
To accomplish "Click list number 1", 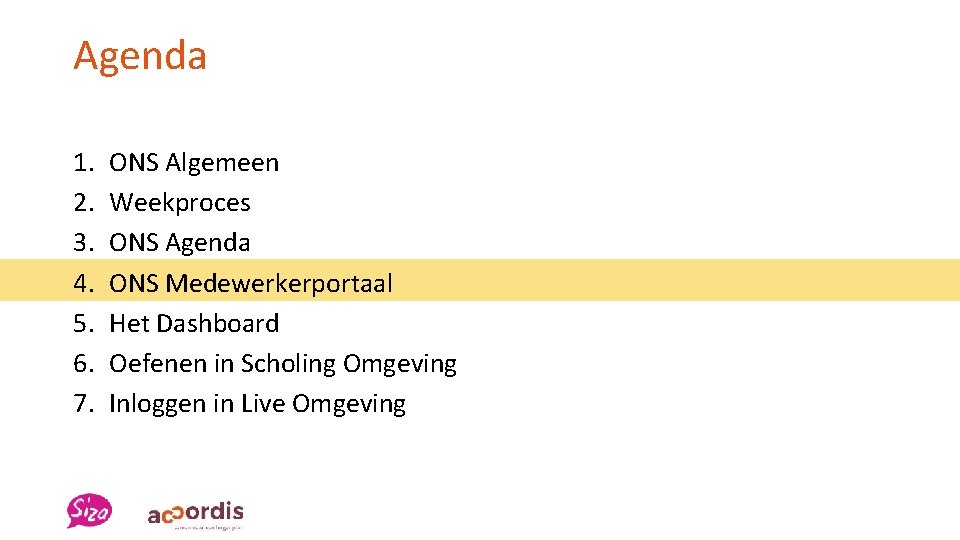I will click(81, 162).
